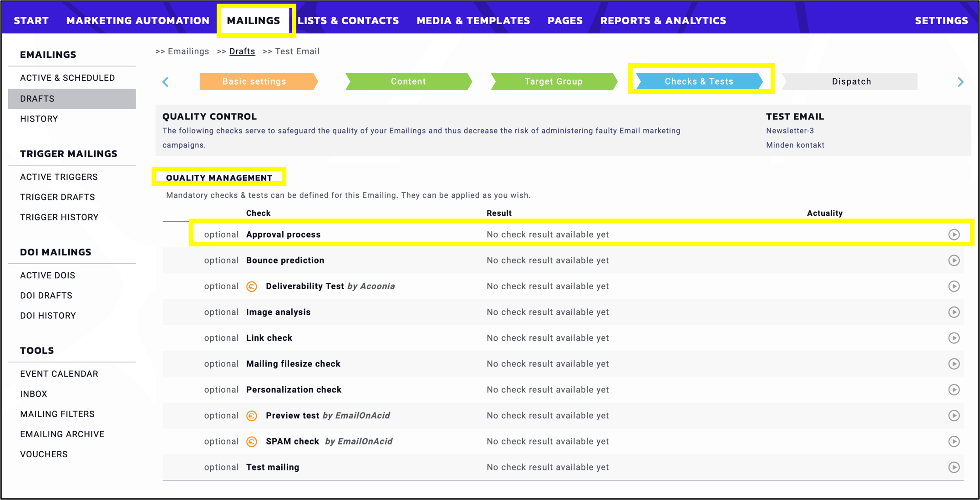The height and width of the screenshot is (500, 980).
Task: Run the Image analysis play icon
Action: (954, 312)
